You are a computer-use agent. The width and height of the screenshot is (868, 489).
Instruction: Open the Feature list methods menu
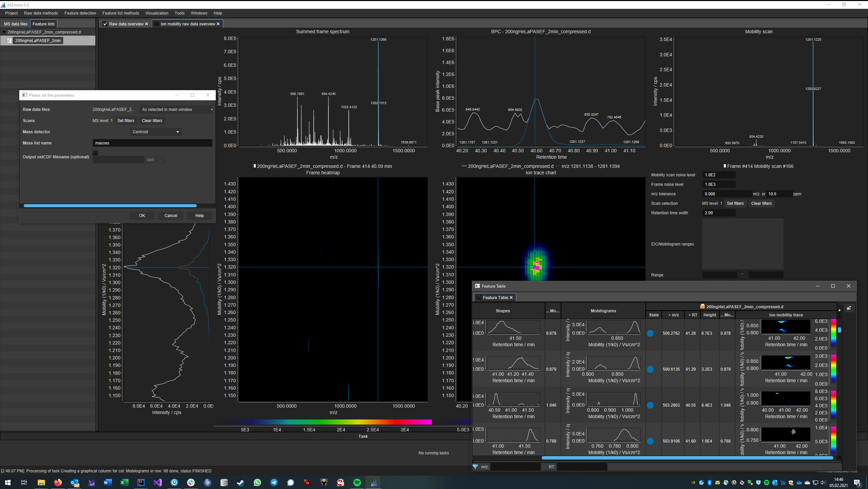121,13
